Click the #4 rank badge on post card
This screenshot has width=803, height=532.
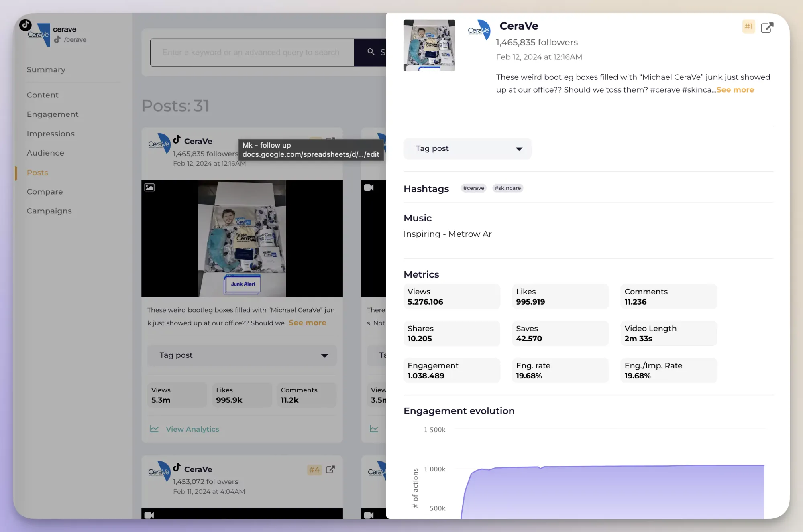point(314,470)
